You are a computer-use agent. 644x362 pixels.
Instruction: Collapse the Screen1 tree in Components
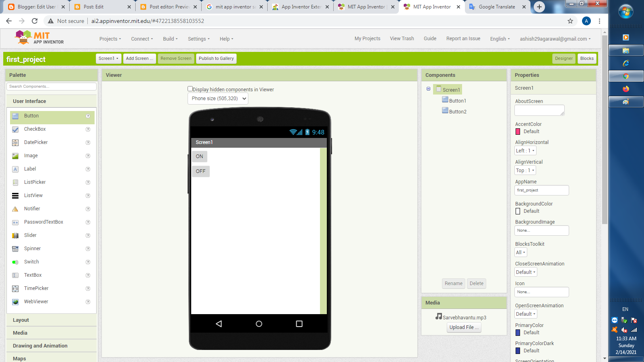click(x=428, y=89)
